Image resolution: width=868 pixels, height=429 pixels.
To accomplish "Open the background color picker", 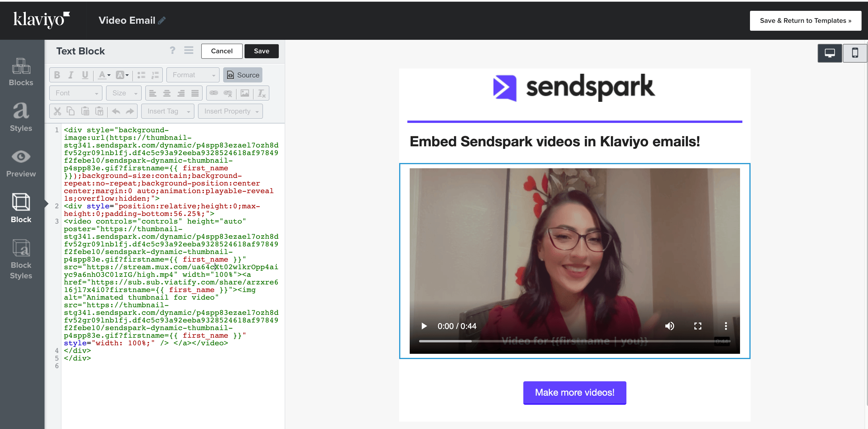I will point(122,75).
